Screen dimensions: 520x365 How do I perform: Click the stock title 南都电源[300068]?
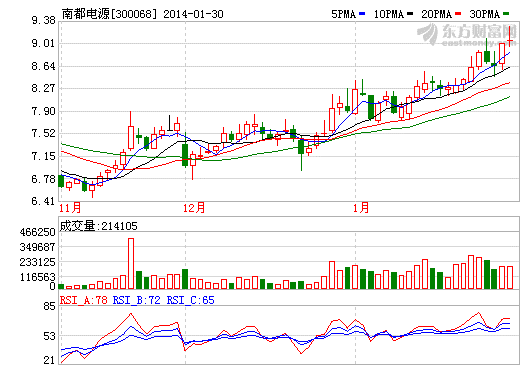(109, 14)
